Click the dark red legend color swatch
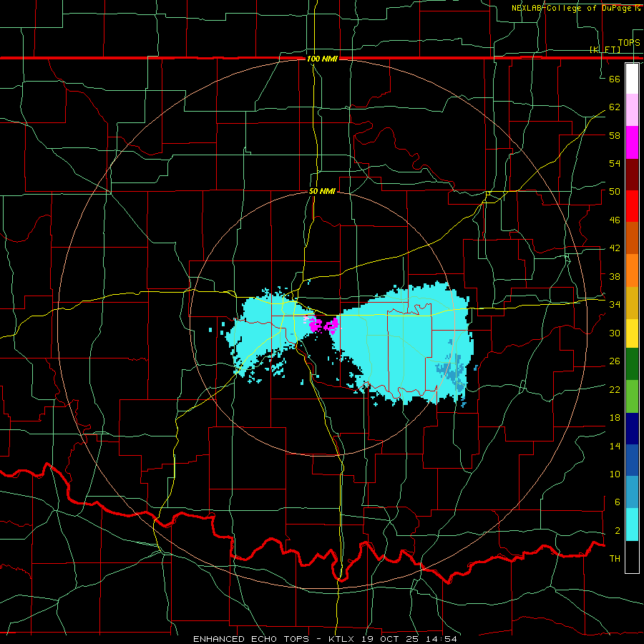The width and height of the screenshot is (644, 644). [x=632, y=175]
